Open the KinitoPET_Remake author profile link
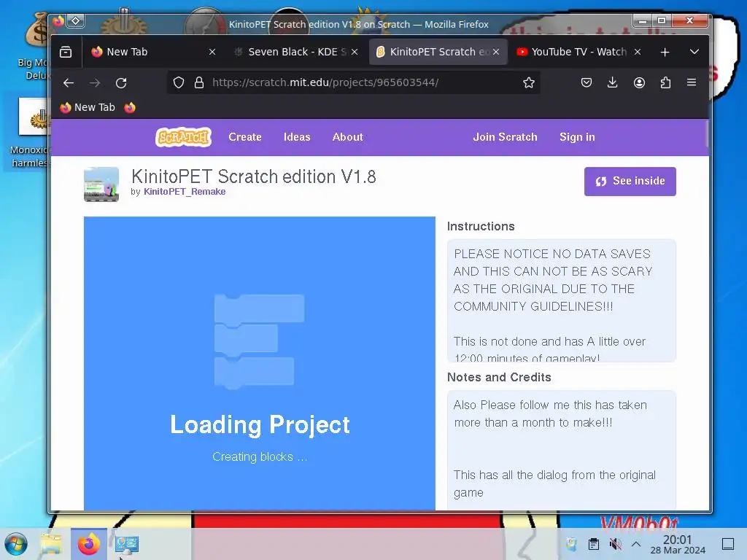The image size is (747, 560). point(185,192)
